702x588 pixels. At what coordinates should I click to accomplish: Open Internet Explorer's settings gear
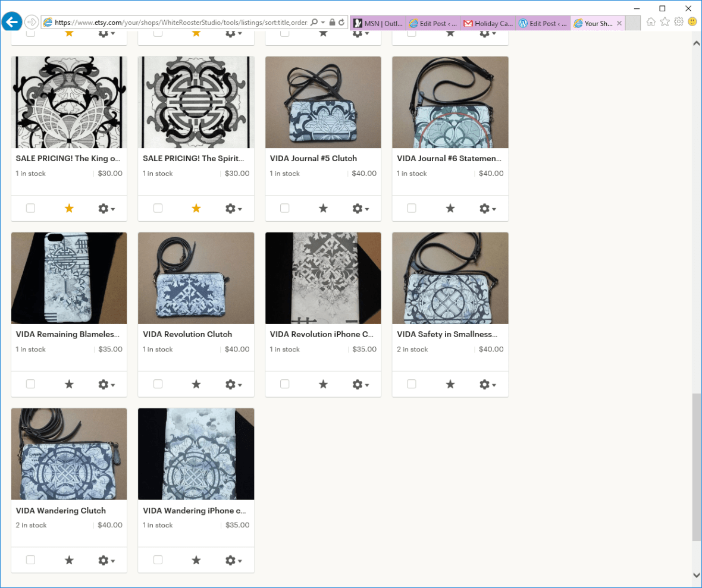coord(678,21)
